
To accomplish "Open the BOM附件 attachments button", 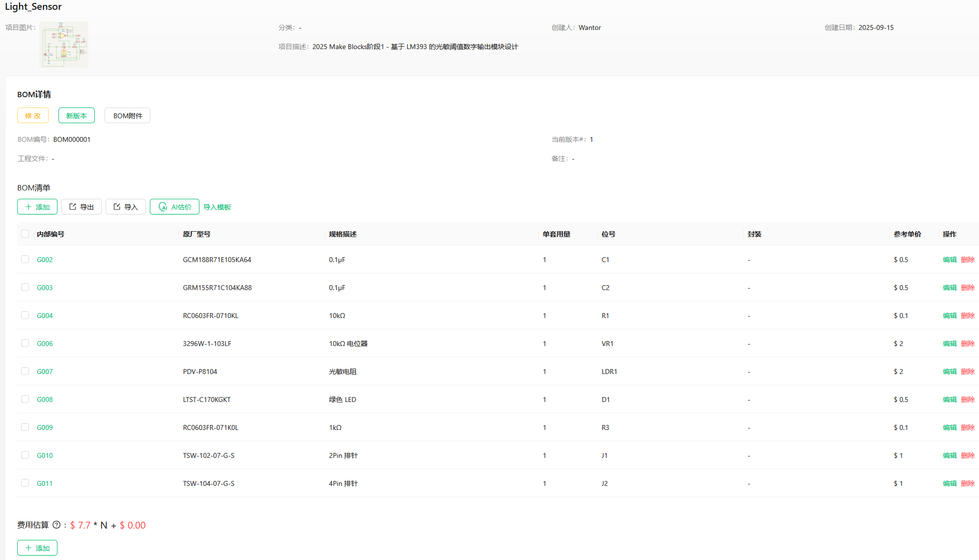I will click(x=128, y=116).
